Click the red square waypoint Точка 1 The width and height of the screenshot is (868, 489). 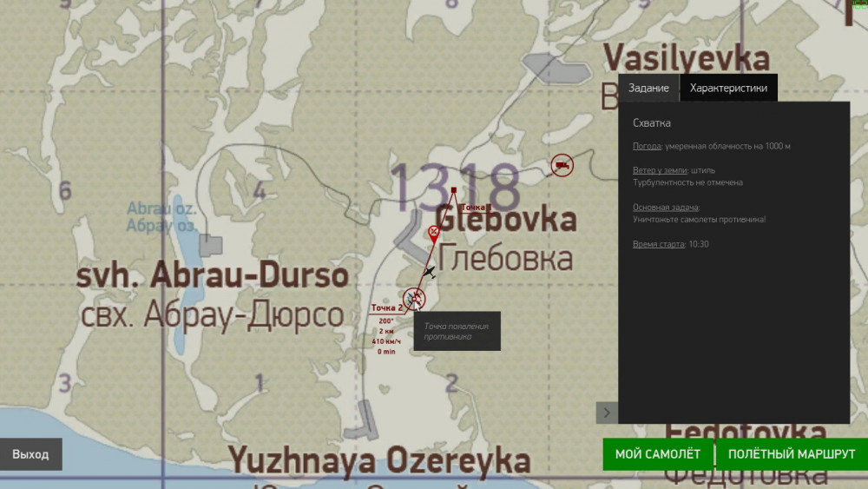pyautogui.click(x=454, y=190)
